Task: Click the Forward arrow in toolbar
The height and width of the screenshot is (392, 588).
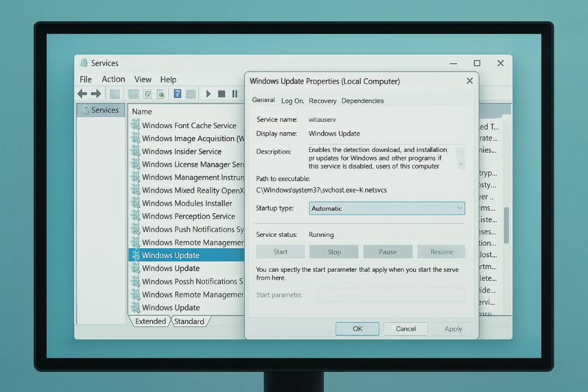Action: tap(96, 94)
